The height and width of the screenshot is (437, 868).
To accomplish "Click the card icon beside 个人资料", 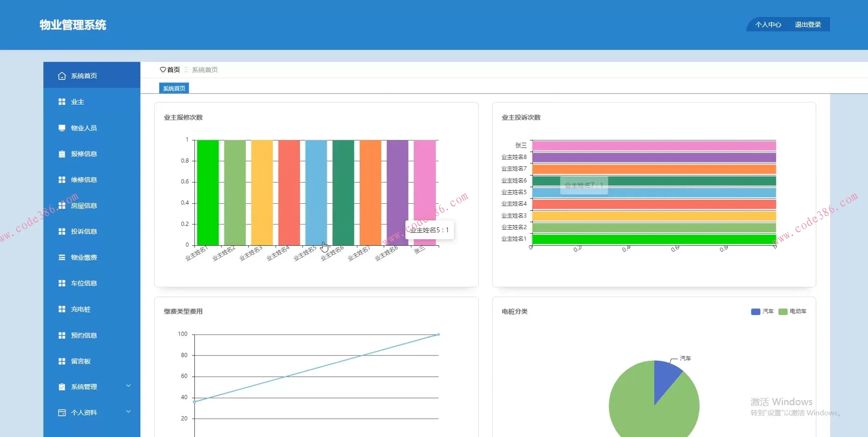I will [62, 413].
